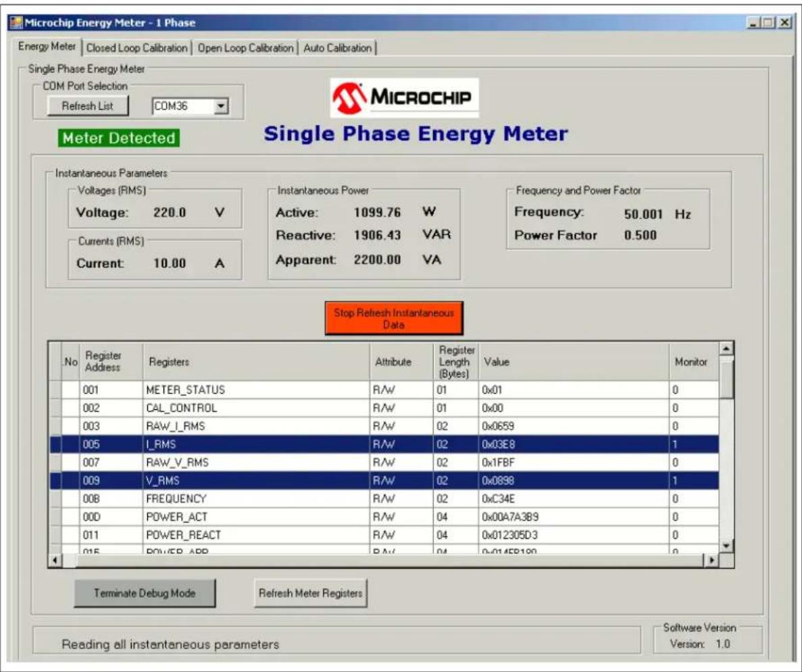This screenshot has height=672, width=802.
Task: Click the Microchip logo image
Action: pyautogui.click(x=405, y=98)
